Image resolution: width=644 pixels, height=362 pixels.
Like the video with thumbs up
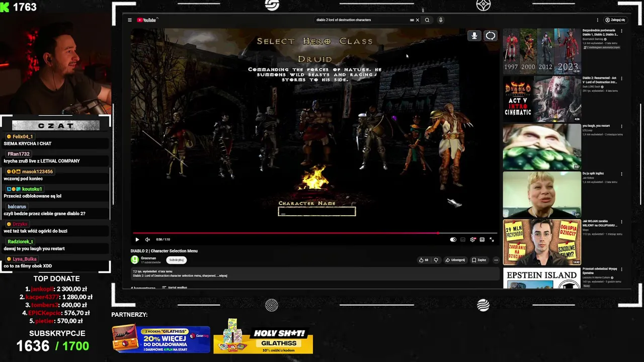point(423,260)
